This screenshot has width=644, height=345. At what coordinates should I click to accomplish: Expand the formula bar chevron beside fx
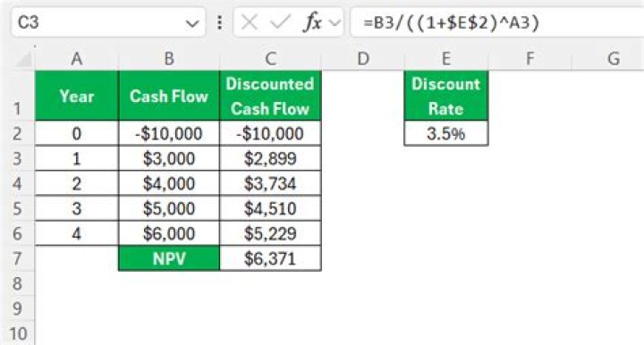[x=335, y=22]
